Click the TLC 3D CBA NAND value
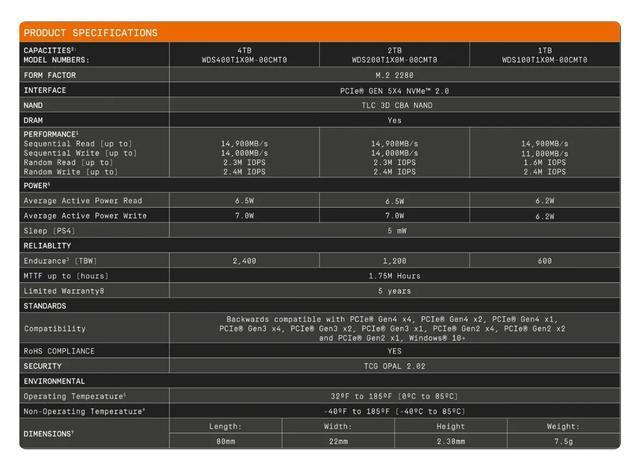Image resolution: width=640 pixels, height=464 pixels. 394,104
